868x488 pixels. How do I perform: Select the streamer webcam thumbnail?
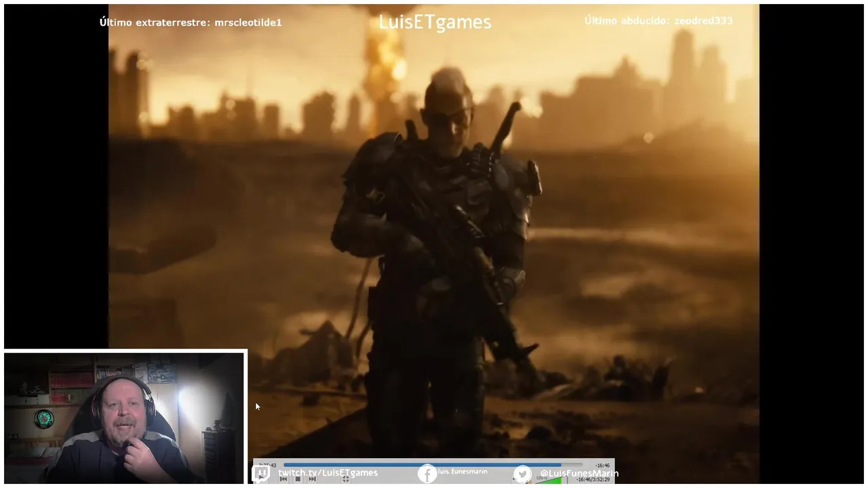click(124, 417)
